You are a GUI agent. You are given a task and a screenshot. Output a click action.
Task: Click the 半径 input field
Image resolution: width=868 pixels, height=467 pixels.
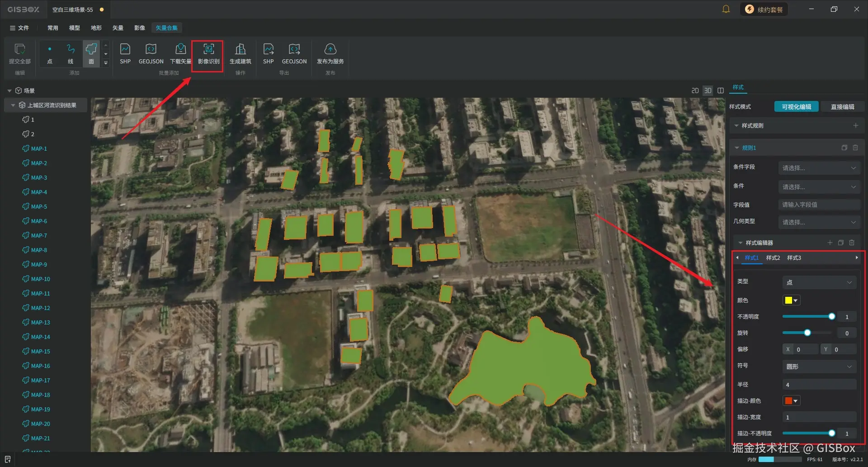tap(819, 385)
